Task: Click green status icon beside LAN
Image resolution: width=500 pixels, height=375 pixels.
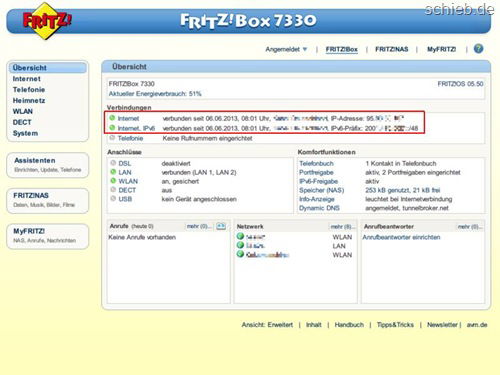Action: [x=113, y=172]
